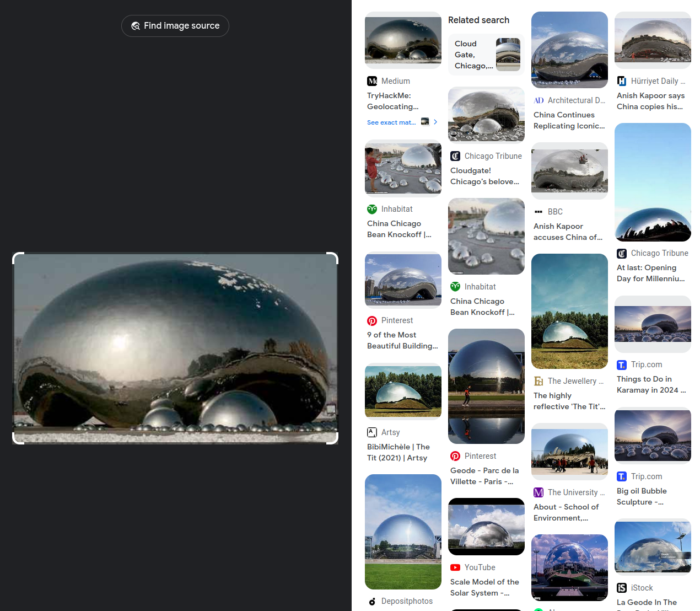The height and width of the screenshot is (611, 700).
Task: Click the Architectural Digest AD icon
Action: 539,100
